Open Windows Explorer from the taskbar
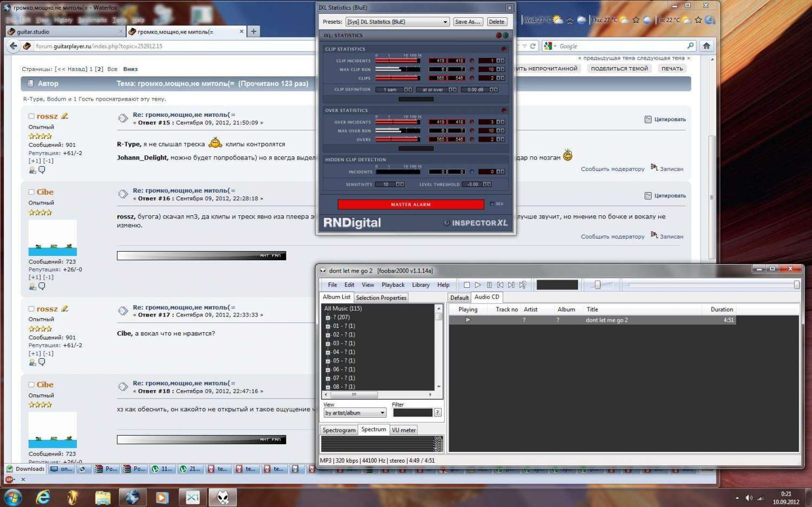The height and width of the screenshot is (507, 812). (102, 497)
